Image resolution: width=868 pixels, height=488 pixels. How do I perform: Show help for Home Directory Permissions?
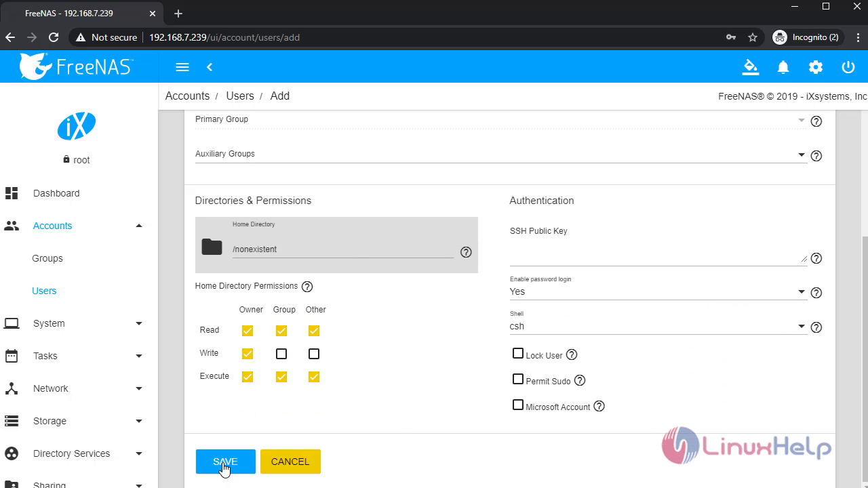point(307,287)
